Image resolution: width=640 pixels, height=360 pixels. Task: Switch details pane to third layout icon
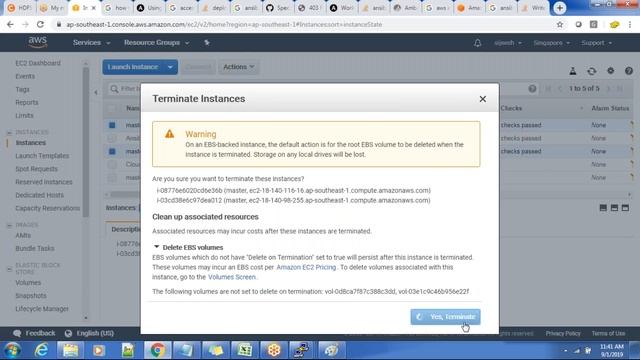pos(625,208)
